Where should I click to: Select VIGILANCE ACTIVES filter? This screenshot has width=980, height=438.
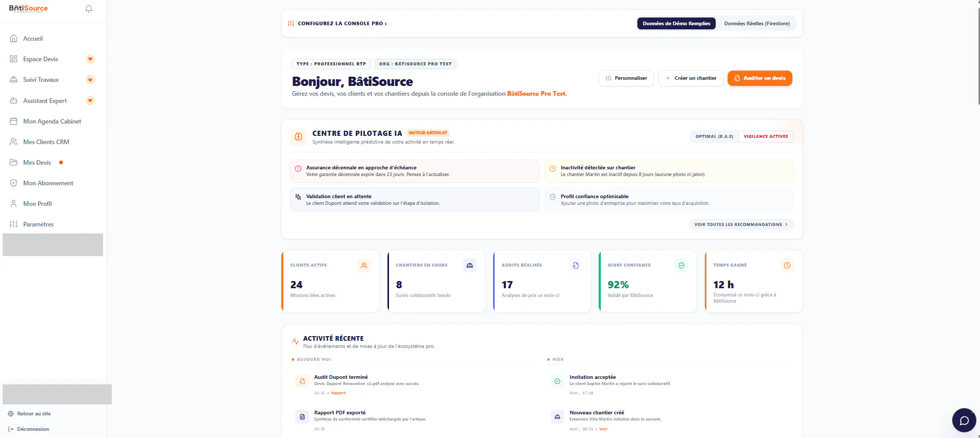766,136
